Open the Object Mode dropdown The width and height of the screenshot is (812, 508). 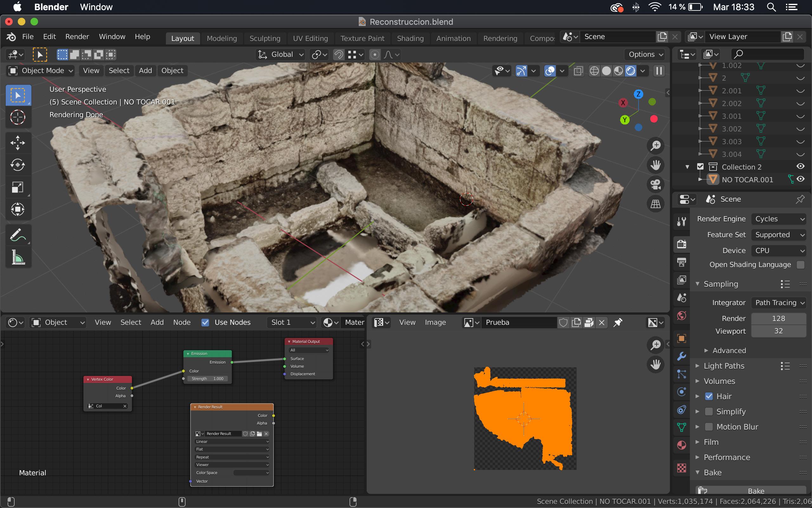tap(41, 71)
